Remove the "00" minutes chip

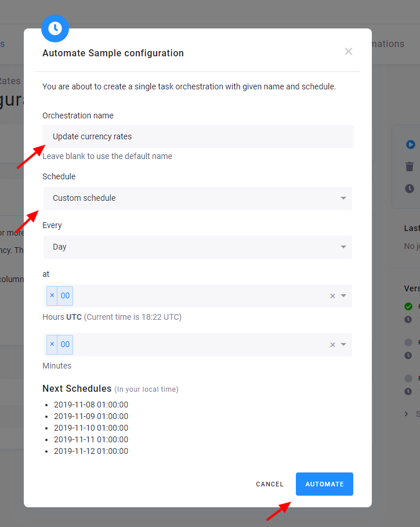click(50, 344)
